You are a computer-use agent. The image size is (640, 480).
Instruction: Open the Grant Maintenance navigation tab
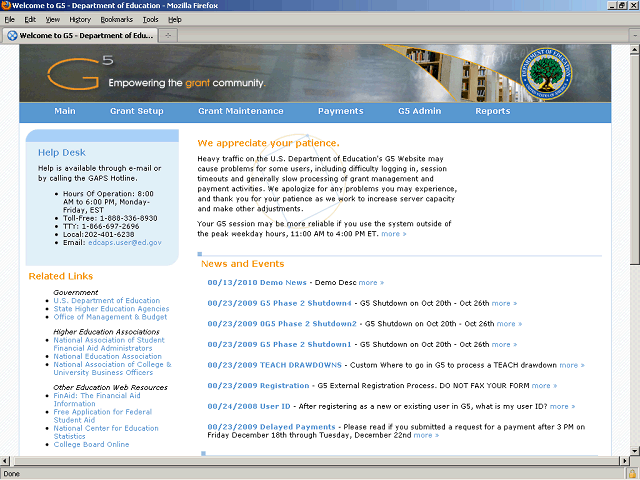pyautogui.click(x=241, y=111)
